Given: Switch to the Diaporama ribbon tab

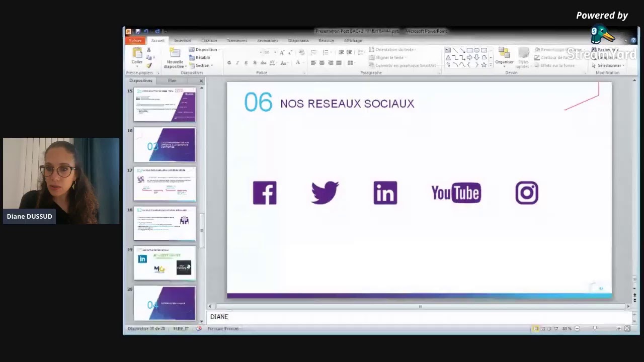Looking at the screenshot, I should [298, 41].
